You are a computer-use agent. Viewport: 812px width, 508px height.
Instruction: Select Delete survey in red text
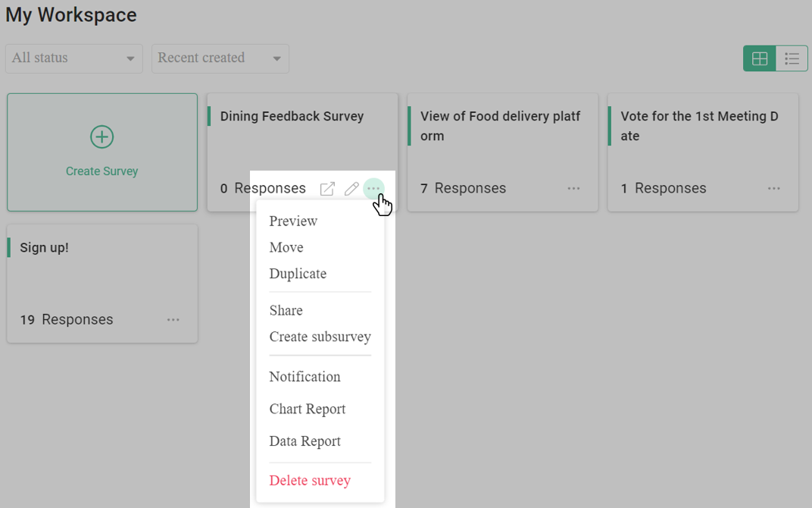(311, 480)
